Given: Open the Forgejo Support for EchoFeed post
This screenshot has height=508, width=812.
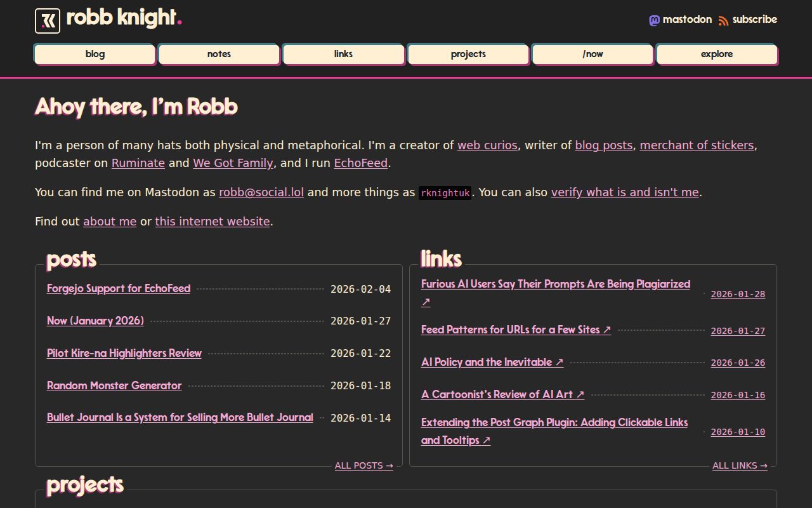Looking at the screenshot, I should pyautogui.click(x=118, y=289).
